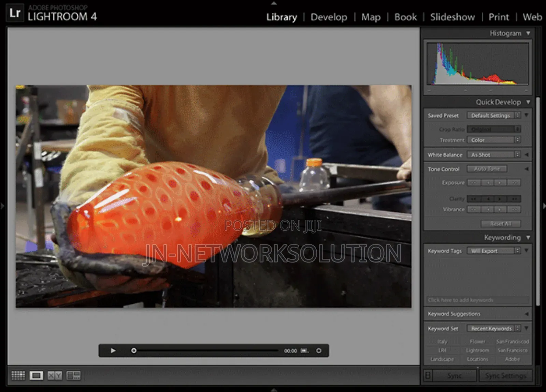
Task: Select Loupe view icon in the toolbar
Action: [x=36, y=375]
